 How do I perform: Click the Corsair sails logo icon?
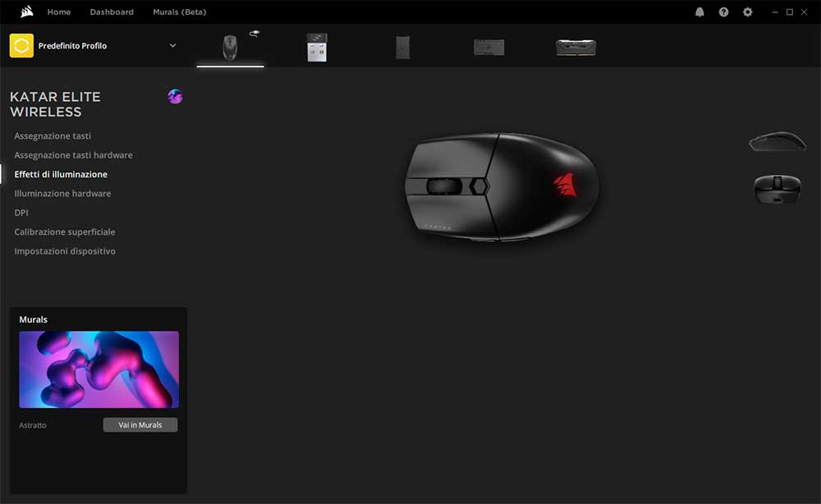pos(26,12)
